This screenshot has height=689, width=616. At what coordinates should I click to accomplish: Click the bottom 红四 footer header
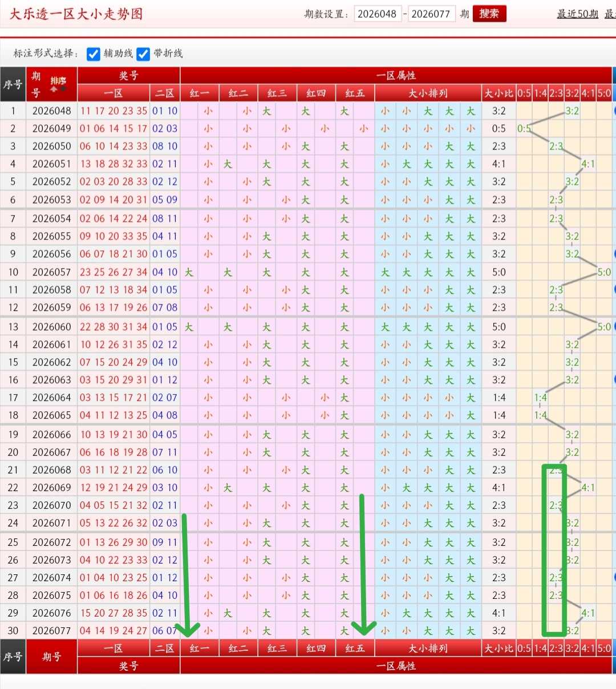pos(316,648)
